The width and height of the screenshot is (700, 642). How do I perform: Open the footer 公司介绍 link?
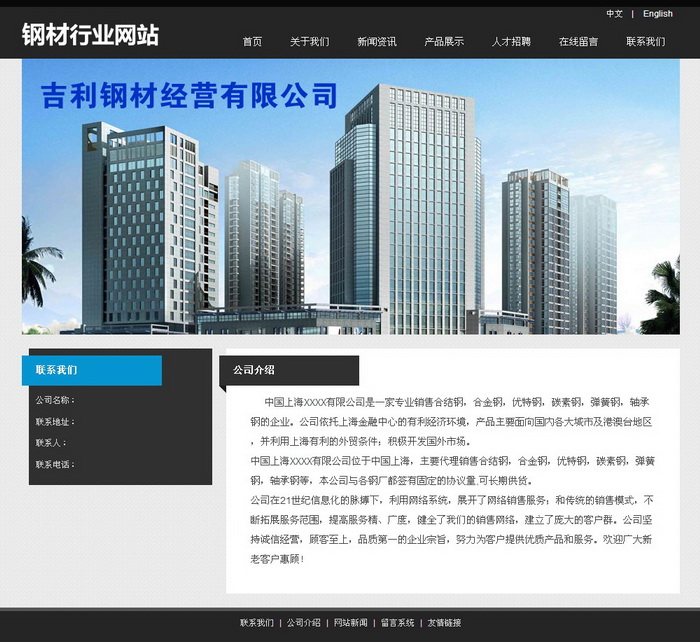(x=304, y=623)
